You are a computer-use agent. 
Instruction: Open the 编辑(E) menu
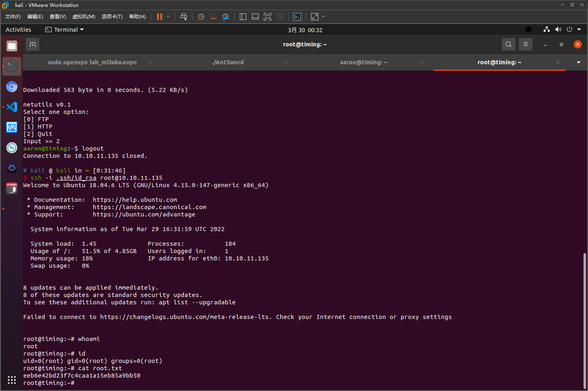35,17
